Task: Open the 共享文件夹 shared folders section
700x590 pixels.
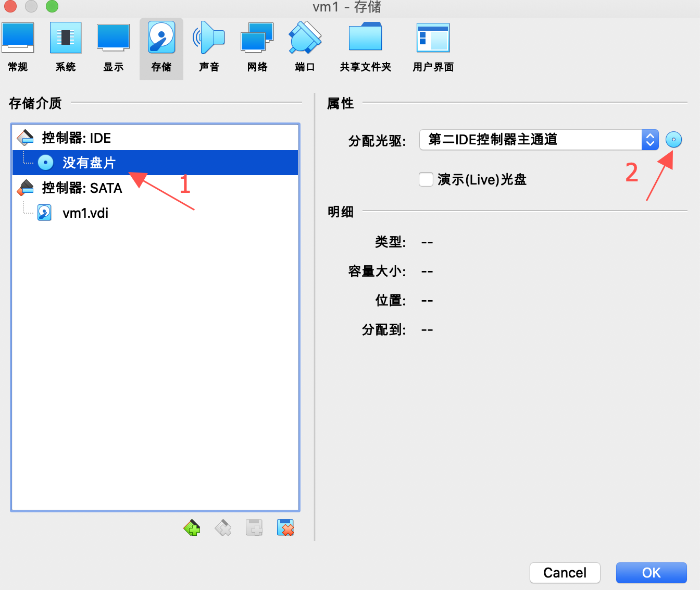Action: [365, 47]
